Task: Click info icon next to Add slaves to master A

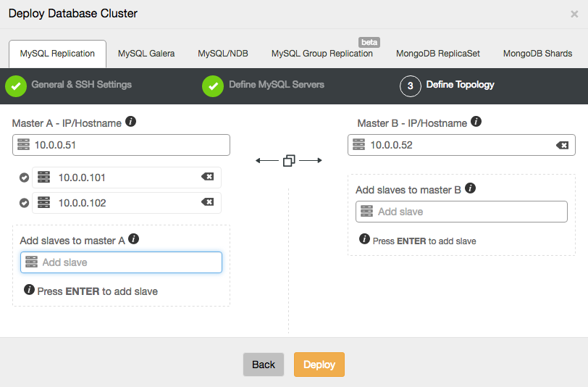Action: click(x=133, y=238)
